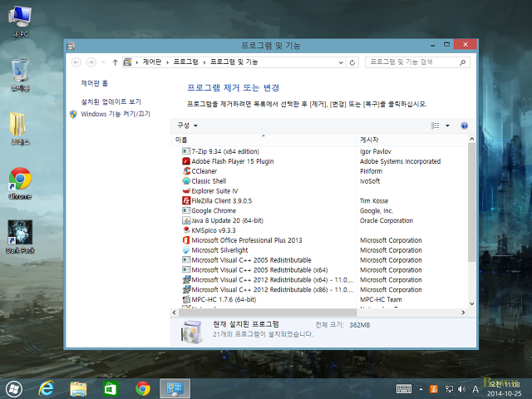Refresh the address bar view
Viewport: 532px width, 399px height.
click(x=352, y=62)
